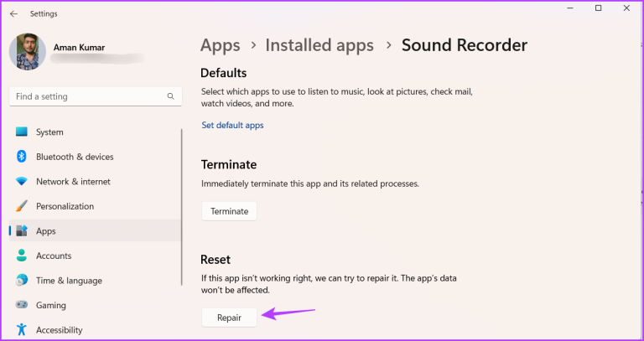Open System settings label
The image size is (644, 341).
tap(49, 132)
